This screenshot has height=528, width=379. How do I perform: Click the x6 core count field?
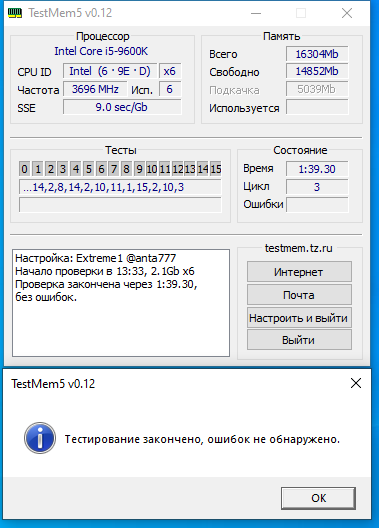[x=170, y=71]
